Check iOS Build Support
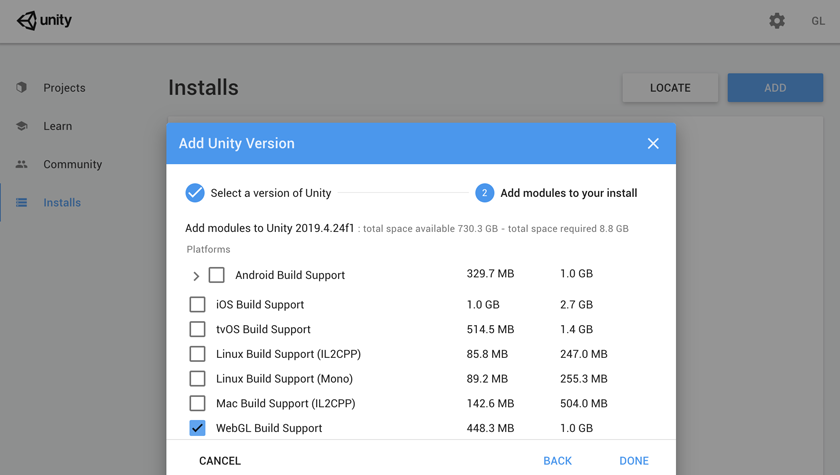Viewport: 840px width, 475px height. pyautogui.click(x=197, y=304)
